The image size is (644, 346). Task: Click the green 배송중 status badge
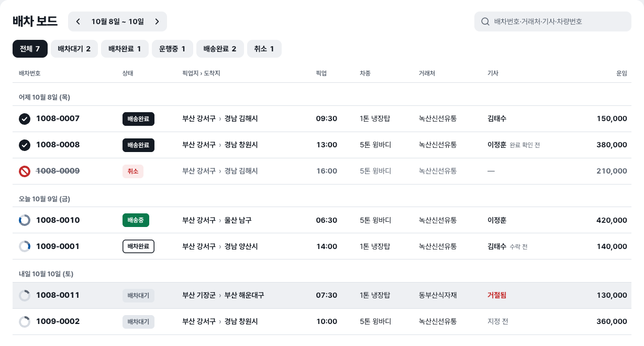click(136, 220)
